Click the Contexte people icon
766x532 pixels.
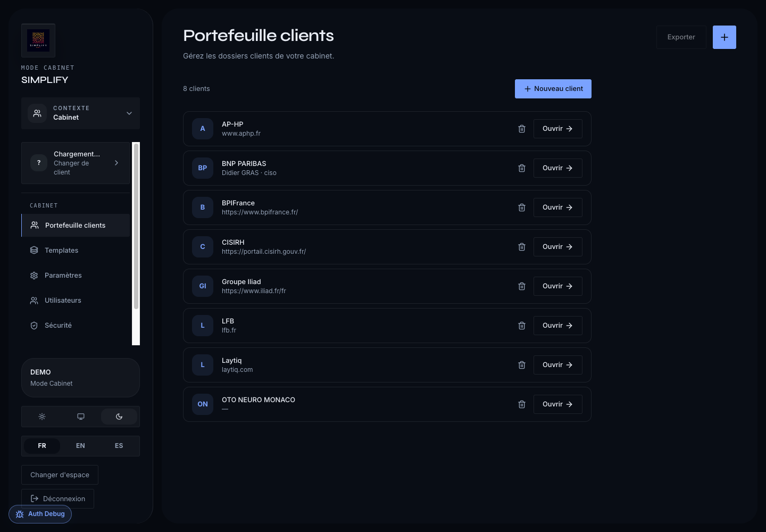(x=37, y=113)
